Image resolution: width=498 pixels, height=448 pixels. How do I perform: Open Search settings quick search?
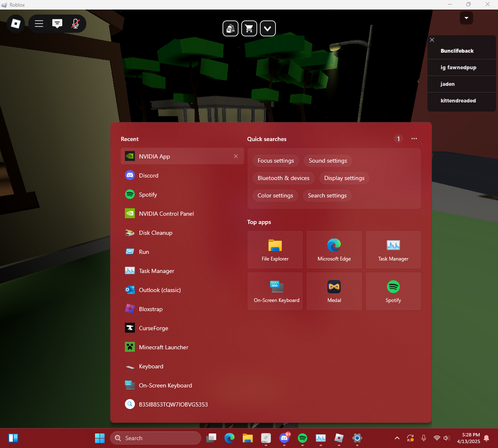(327, 195)
